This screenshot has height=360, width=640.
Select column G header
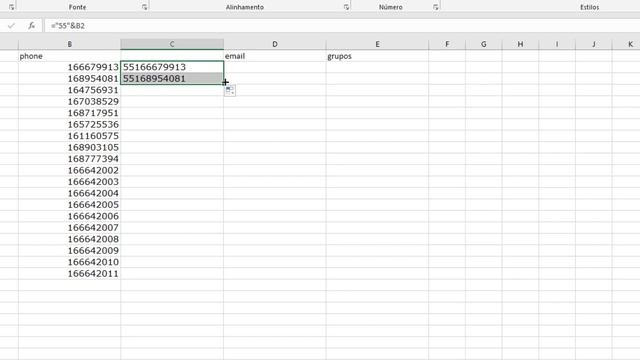click(484, 44)
